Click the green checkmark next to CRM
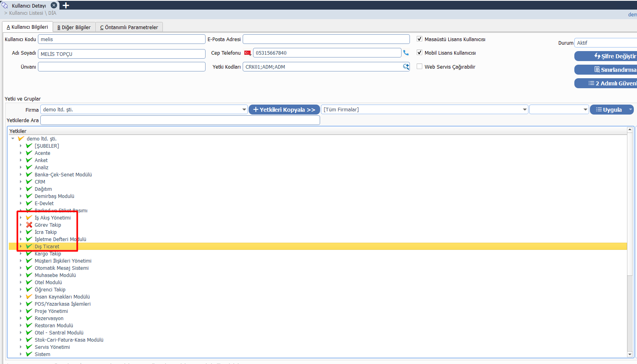This screenshot has width=637, height=364. click(29, 182)
